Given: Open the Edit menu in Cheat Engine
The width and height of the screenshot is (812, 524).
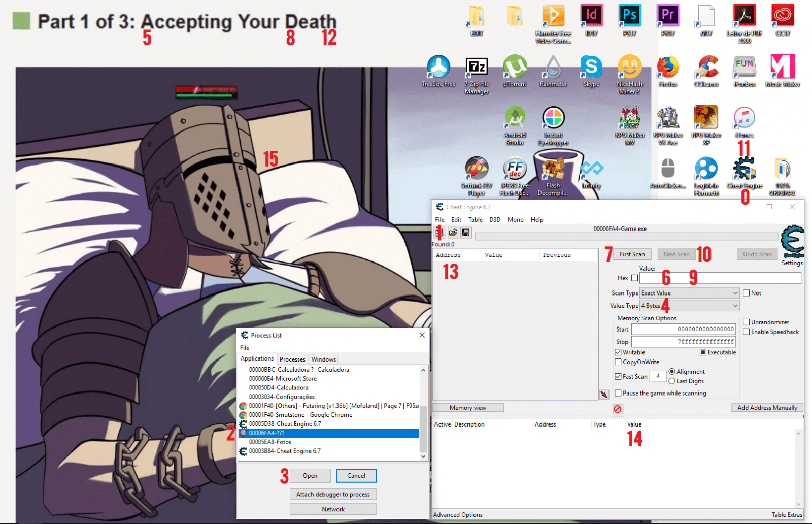Looking at the screenshot, I should pos(456,220).
